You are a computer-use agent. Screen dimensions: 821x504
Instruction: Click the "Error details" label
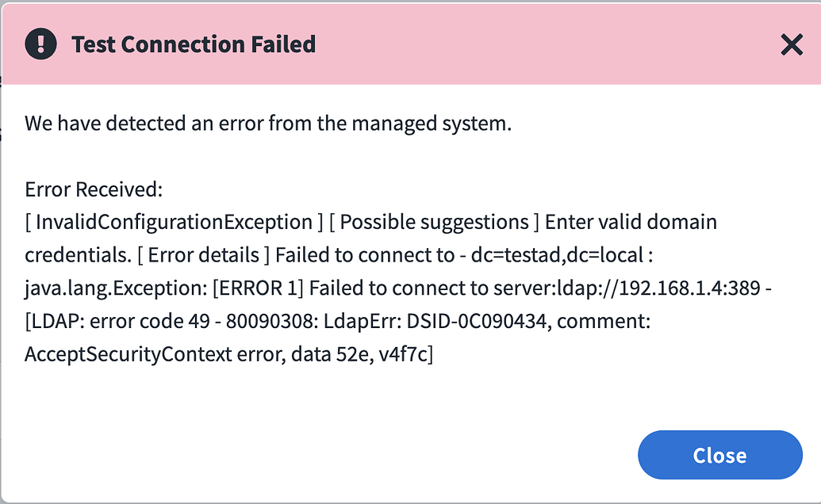point(204,256)
